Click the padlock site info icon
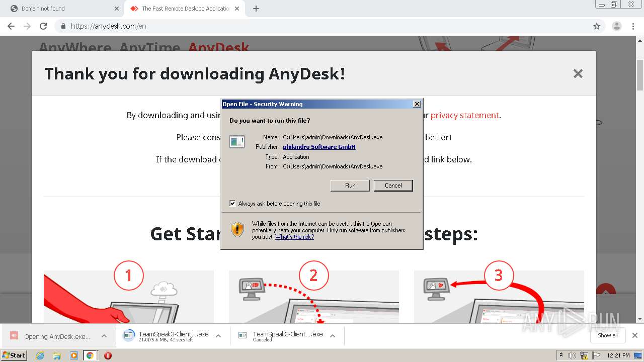Screen dimensions: 644x362 (x=63, y=26)
